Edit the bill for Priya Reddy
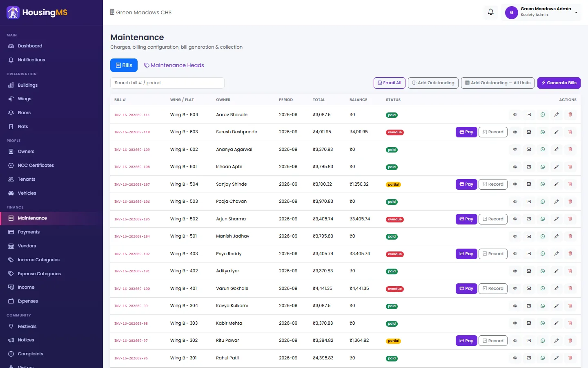The width and height of the screenshot is (588, 368). 557,254
